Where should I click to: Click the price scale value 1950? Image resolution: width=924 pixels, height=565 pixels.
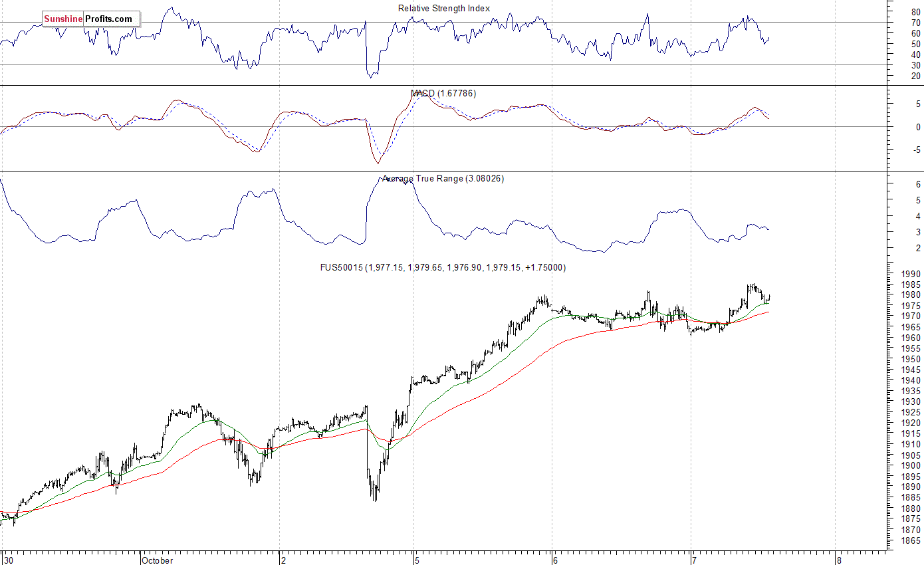point(911,359)
